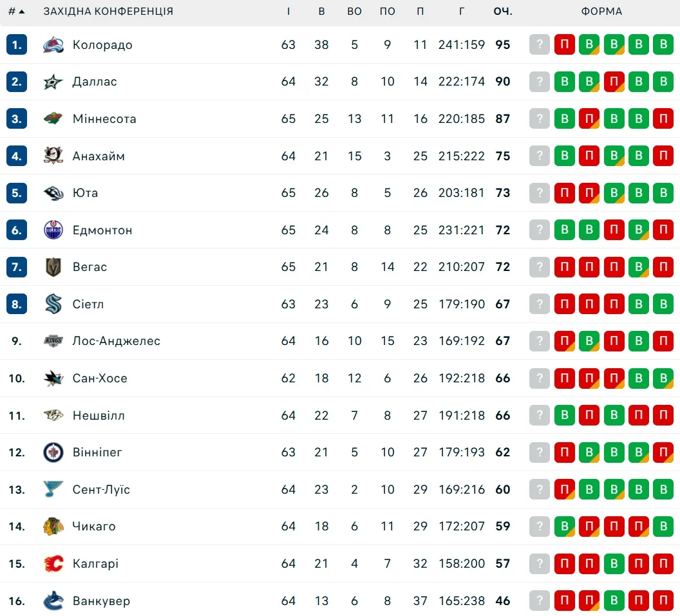Click Колорадо's upcoming match question-mark box
Viewport: 680px width, 616px height.
[540, 45]
